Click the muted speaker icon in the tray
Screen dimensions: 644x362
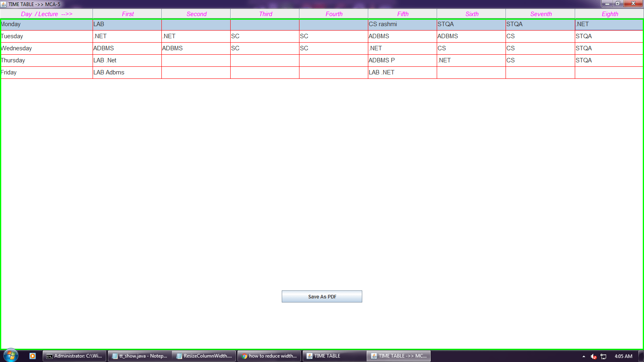point(593,356)
